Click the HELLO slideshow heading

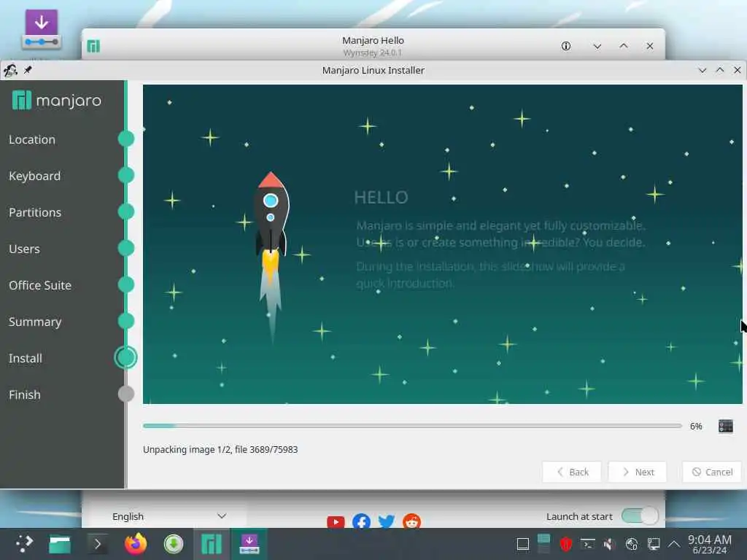(x=381, y=197)
